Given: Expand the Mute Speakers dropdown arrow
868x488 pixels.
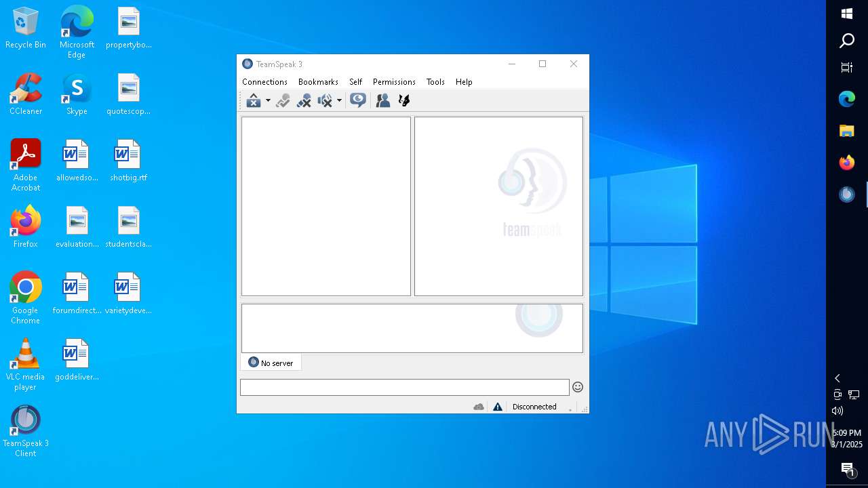Looking at the screenshot, I should 339,101.
